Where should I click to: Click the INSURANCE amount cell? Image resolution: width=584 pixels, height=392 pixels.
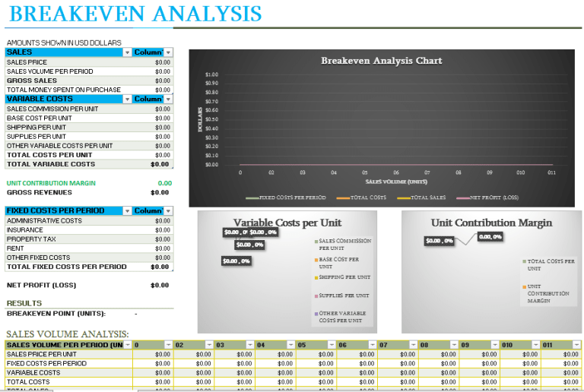(x=153, y=230)
